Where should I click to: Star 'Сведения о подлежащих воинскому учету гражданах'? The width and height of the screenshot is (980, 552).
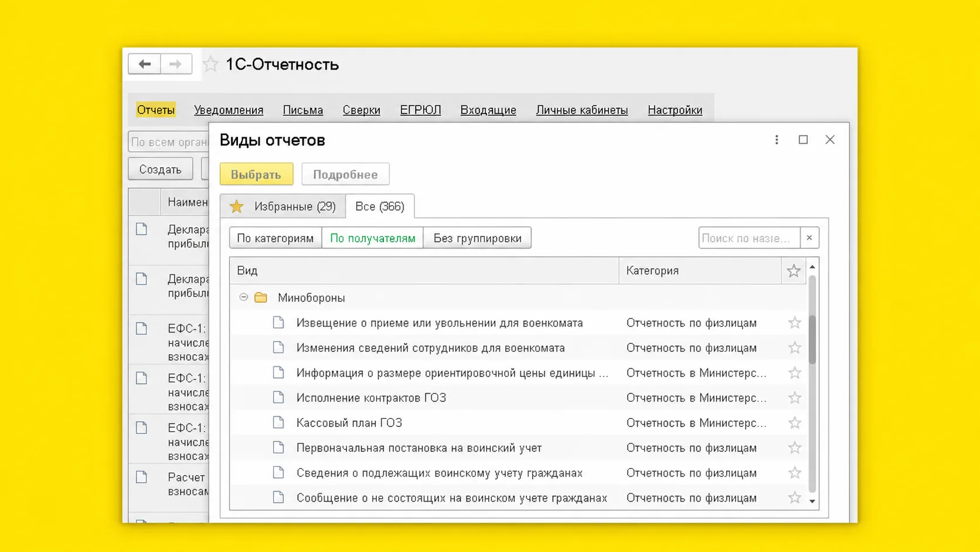click(x=795, y=473)
